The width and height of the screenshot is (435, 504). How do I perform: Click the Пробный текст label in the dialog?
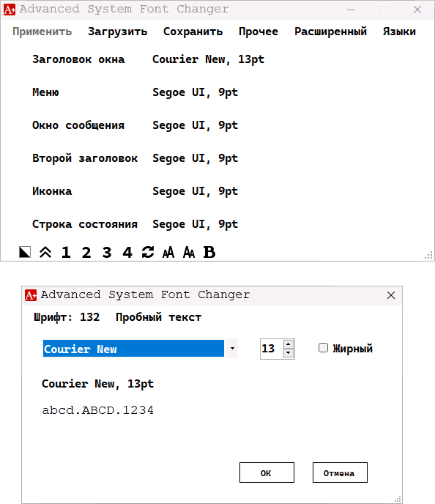pyautogui.click(x=159, y=318)
